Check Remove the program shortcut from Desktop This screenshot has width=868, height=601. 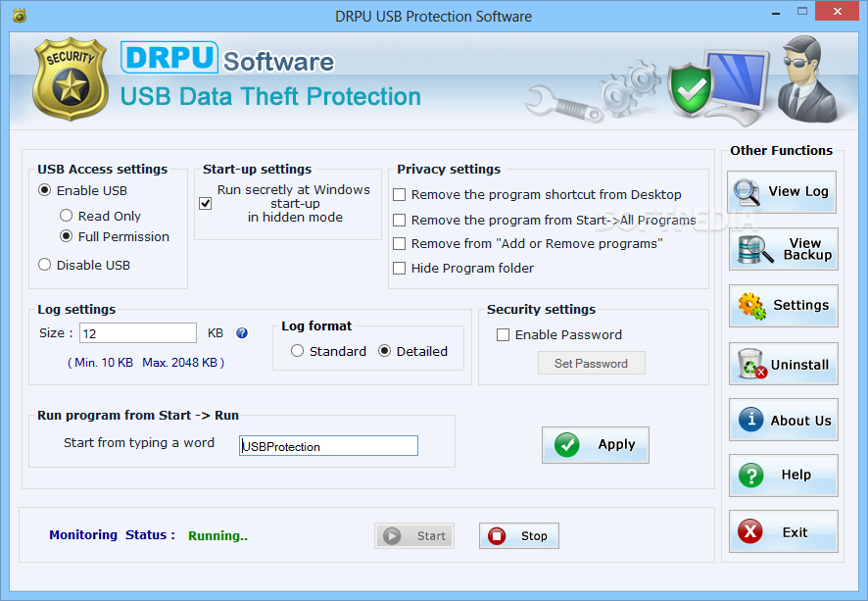[399, 194]
